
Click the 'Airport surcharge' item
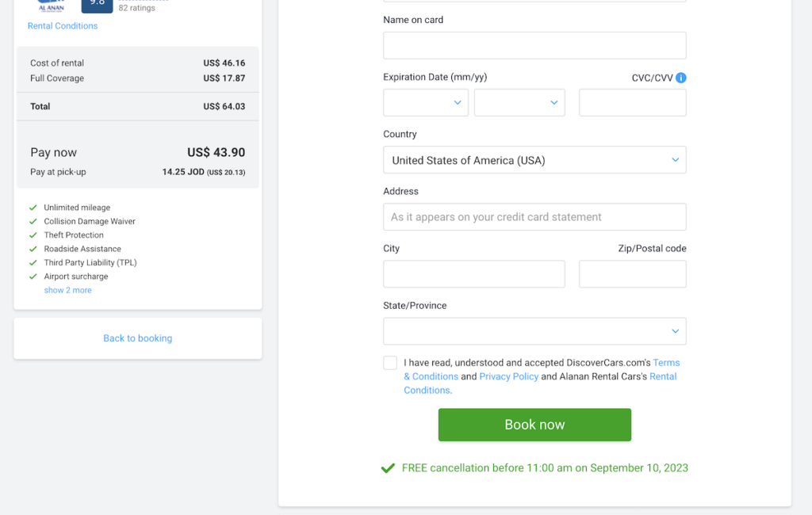point(76,277)
